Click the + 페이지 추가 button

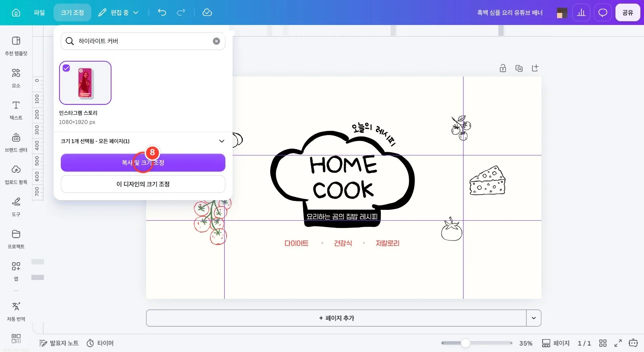pos(336,318)
